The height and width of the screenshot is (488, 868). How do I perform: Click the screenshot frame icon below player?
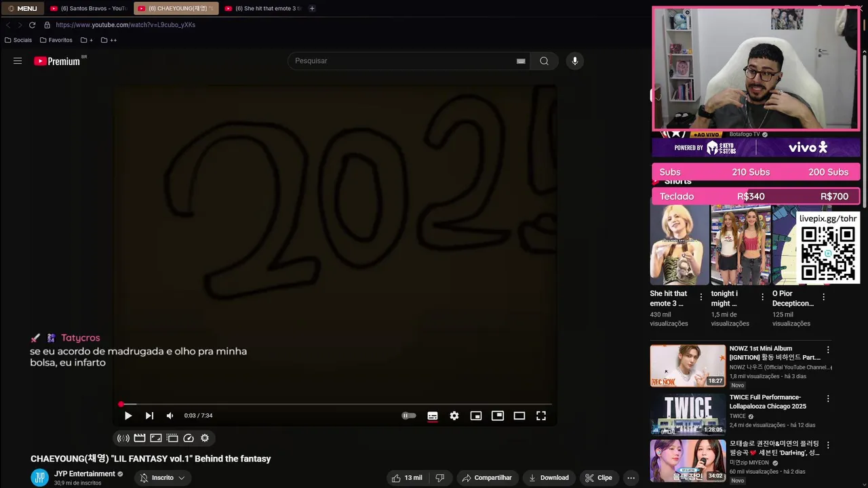tap(156, 438)
